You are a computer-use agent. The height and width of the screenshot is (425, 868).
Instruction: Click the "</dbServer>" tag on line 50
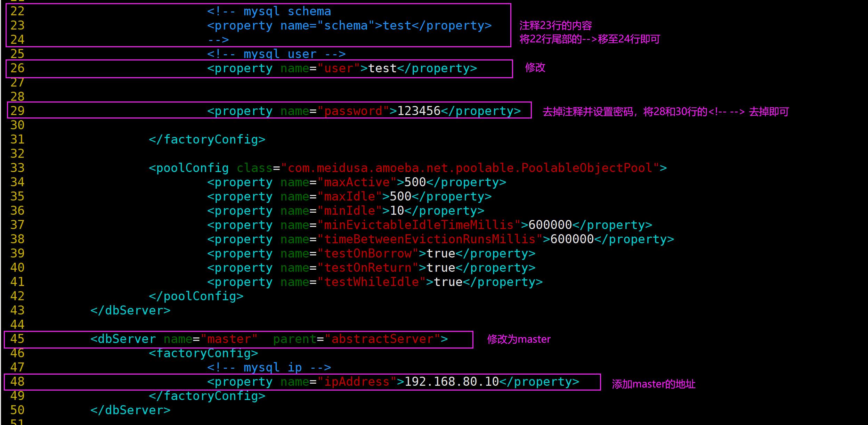(130, 410)
